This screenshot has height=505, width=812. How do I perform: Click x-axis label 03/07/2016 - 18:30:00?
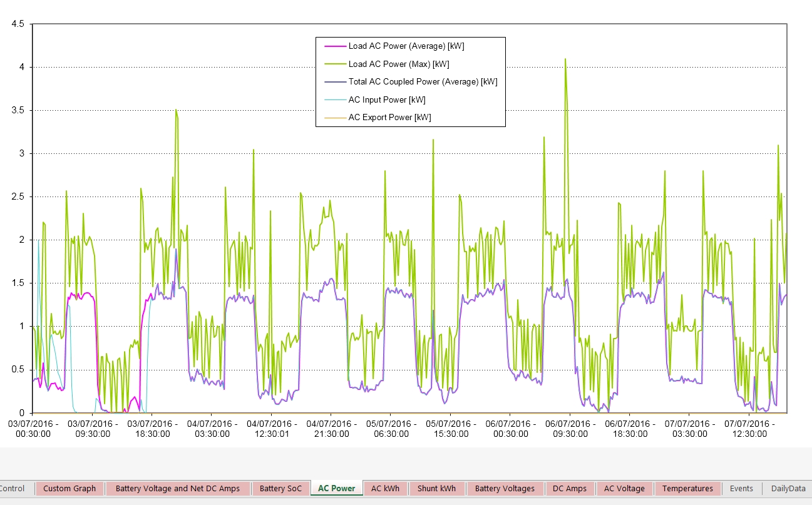152,429
